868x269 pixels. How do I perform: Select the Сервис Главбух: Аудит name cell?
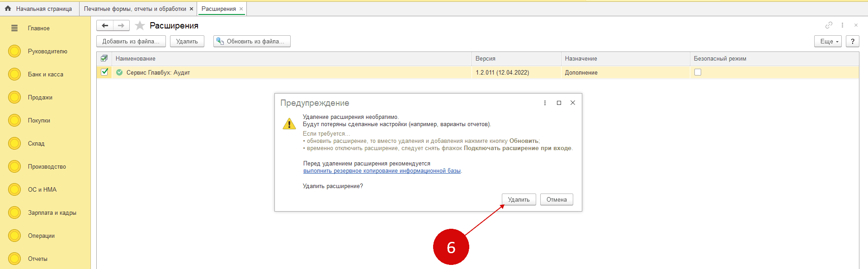pyautogui.click(x=292, y=72)
